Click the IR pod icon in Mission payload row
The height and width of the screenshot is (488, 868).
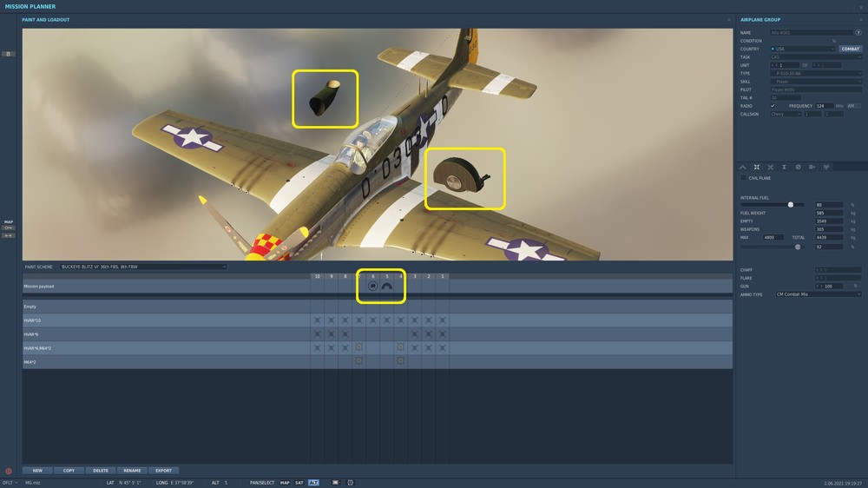(372, 286)
